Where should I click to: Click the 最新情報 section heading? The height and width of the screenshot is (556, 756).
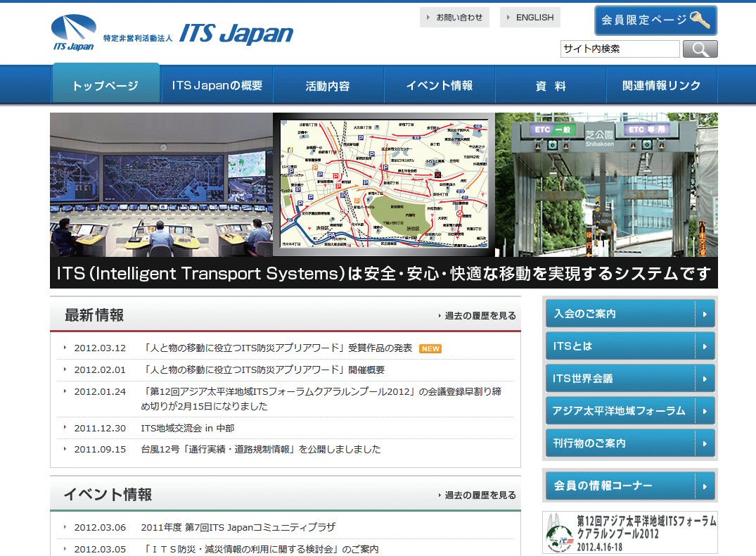[94, 315]
